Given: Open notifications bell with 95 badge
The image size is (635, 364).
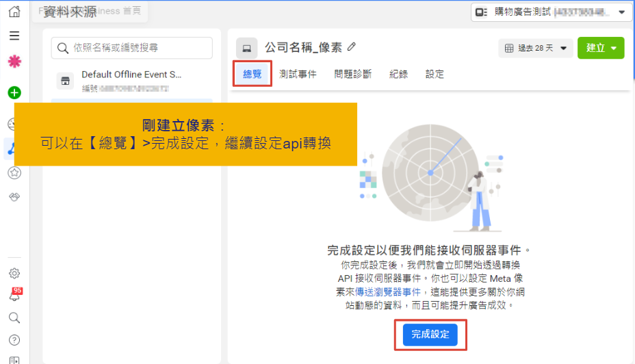Looking at the screenshot, I should tap(14, 296).
